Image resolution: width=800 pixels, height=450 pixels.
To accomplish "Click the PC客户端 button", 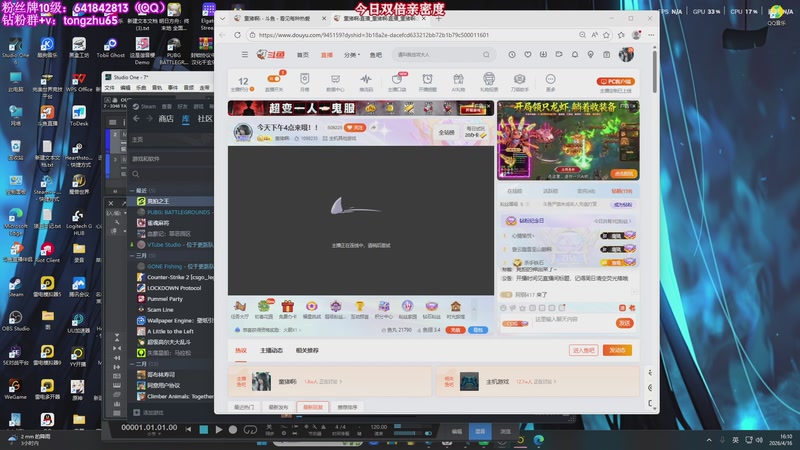I will point(615,81).
